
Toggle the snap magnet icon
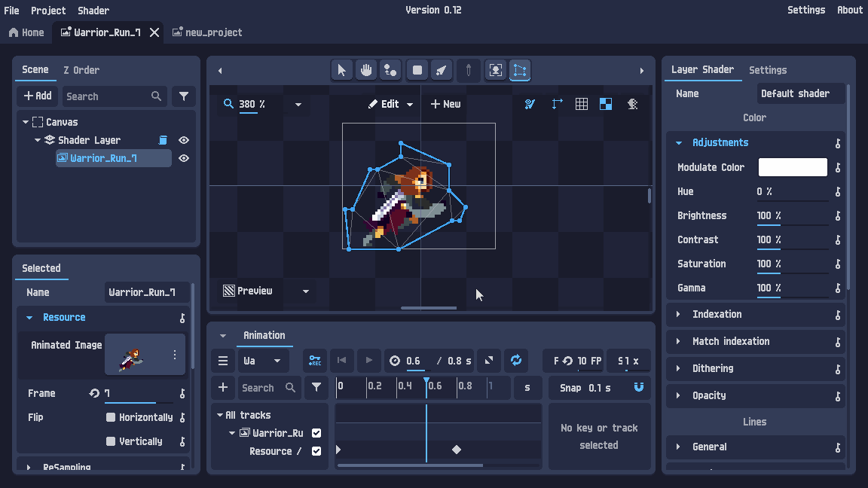639,387
